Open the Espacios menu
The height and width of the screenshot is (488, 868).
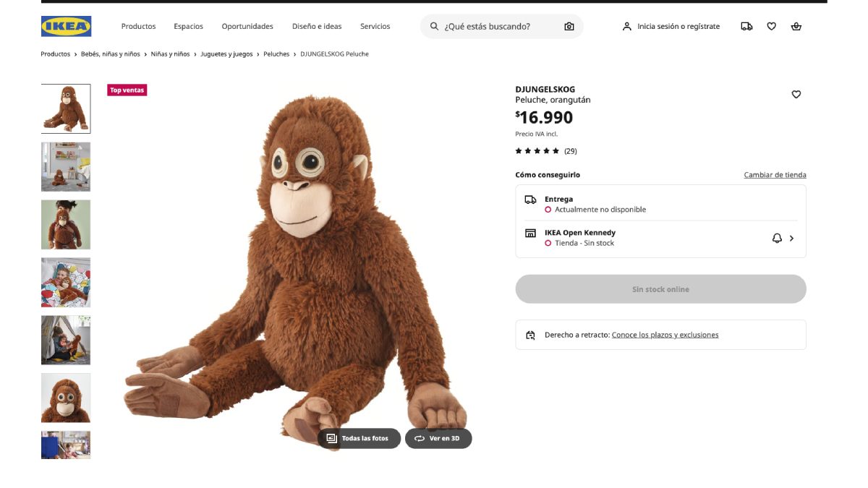click(x=188, y=27)
